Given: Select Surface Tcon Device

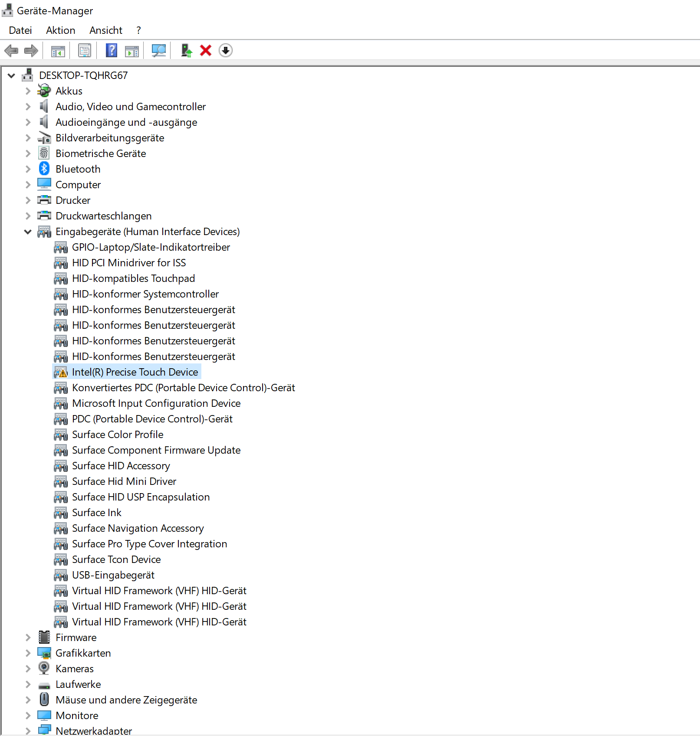Looking at the screenshot, I should pos(116,559).
